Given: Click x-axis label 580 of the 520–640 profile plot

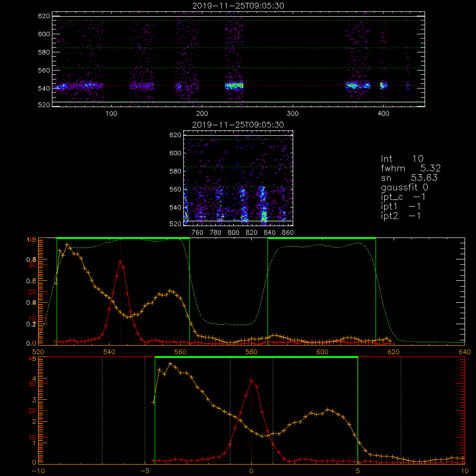Looking at the screenshot, I should [251, 352].
